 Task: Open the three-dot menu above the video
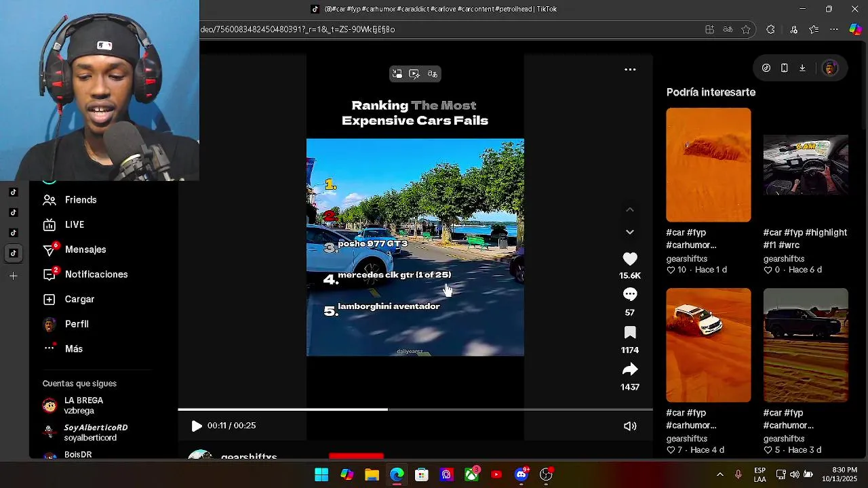coord(630,69)
